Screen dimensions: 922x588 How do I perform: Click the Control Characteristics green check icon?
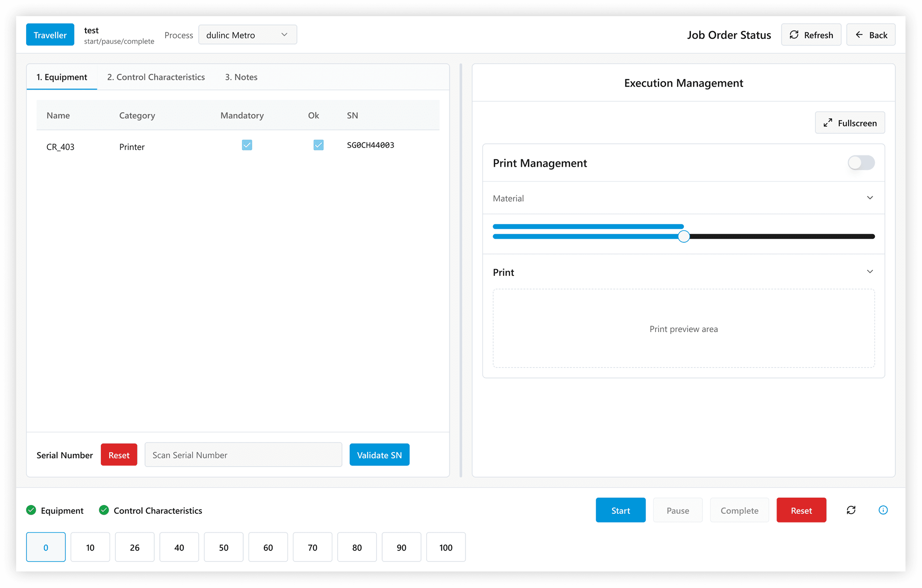[104, 510]
